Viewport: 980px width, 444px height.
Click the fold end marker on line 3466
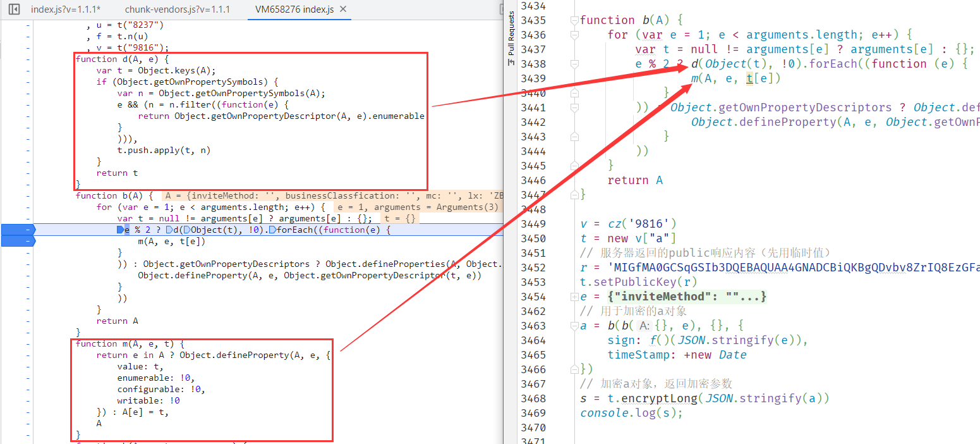pyautogui.click(x=574, y=369)
